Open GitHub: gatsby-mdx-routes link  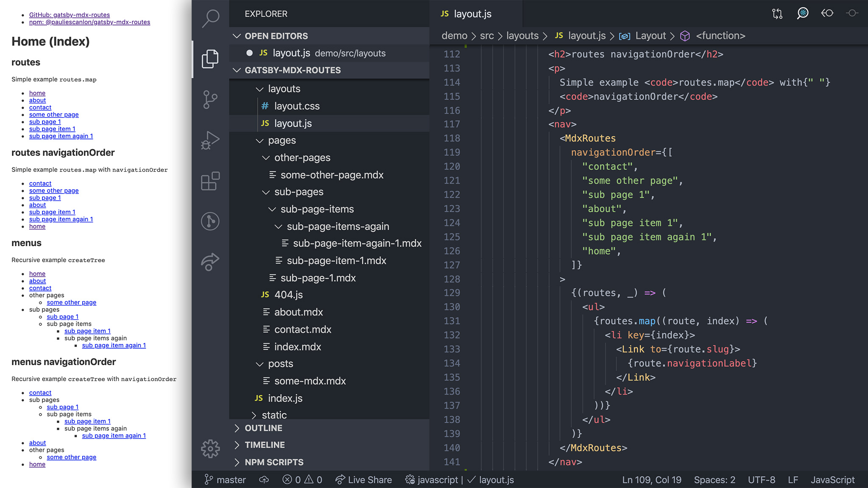click(x=70, y=15)
